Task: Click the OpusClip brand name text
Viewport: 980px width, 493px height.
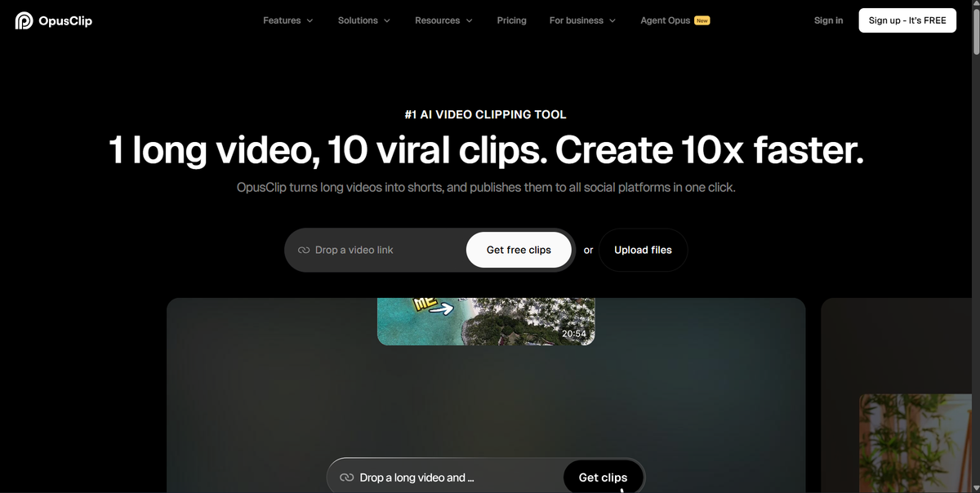Action: coord(65,20)
